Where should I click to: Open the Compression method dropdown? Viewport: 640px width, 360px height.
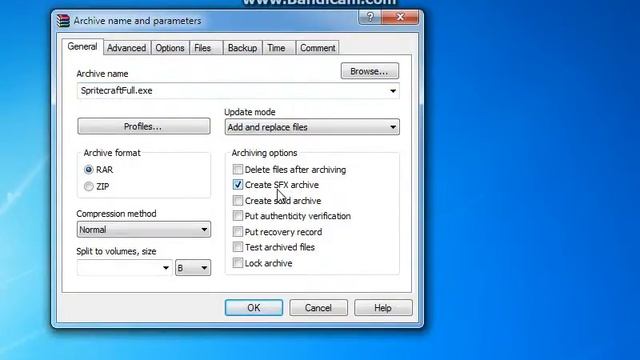(x=144, y=229)
